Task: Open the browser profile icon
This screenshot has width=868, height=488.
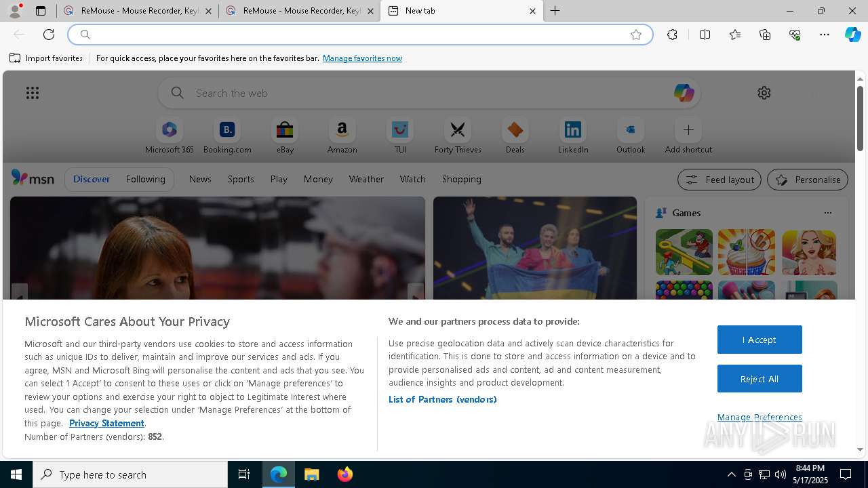Action: 15,11
